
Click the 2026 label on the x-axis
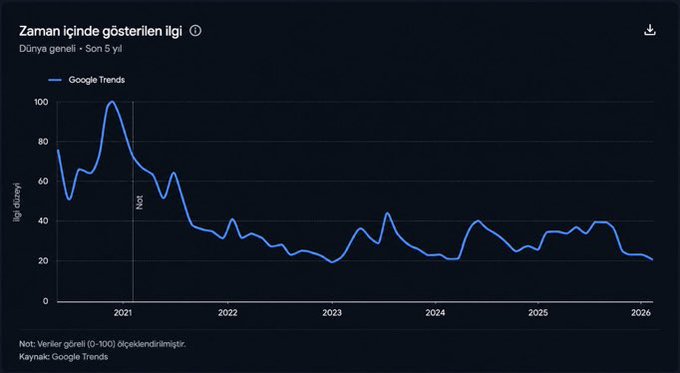(641, 313)
